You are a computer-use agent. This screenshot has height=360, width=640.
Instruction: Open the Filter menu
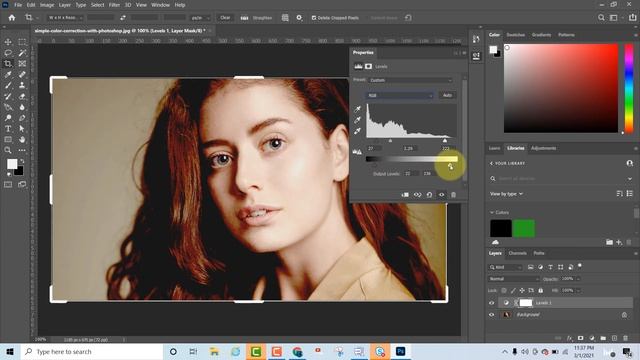click(114, 5)
